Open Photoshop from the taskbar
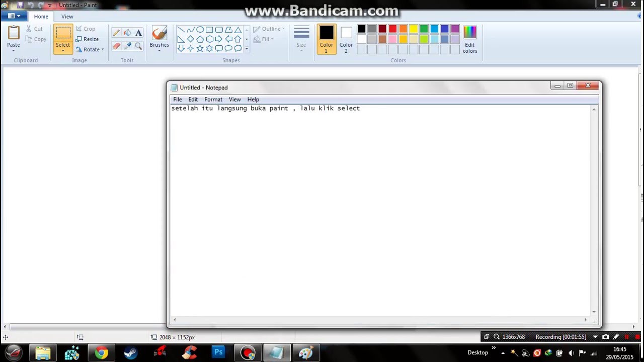The width and height of the screenshot is (644, 362). [x=218, y=353]
